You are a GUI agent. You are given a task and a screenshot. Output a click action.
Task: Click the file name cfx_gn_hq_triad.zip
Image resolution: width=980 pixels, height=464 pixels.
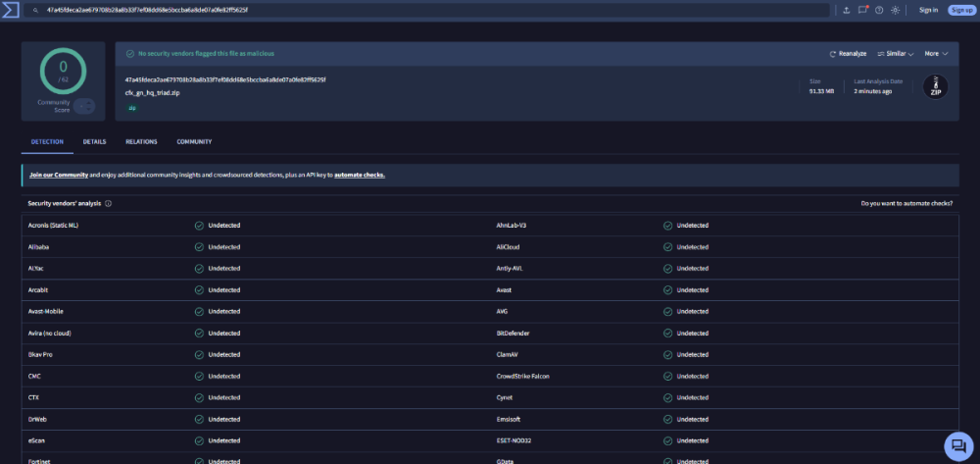click(153, 92)
